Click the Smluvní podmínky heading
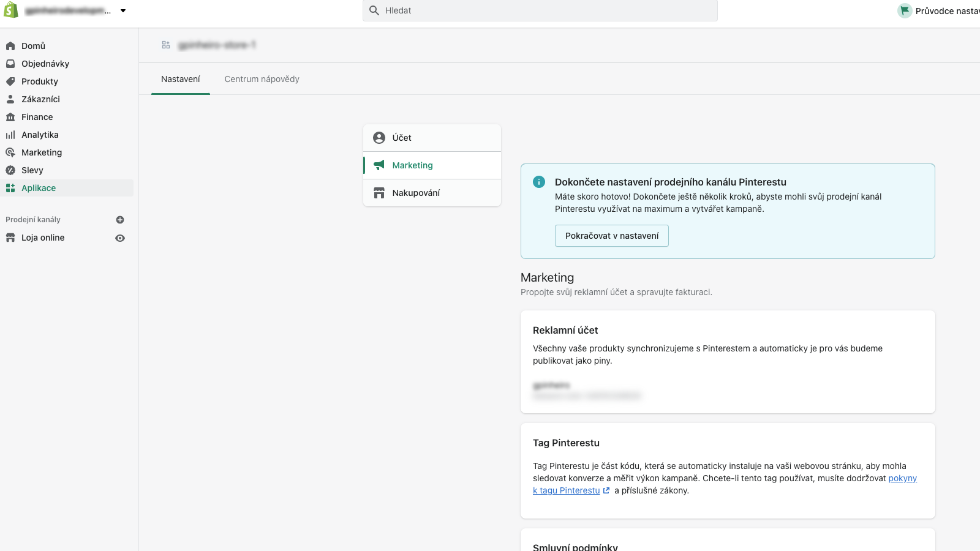Viewport: 980px width, 551px height. [575, 547]
